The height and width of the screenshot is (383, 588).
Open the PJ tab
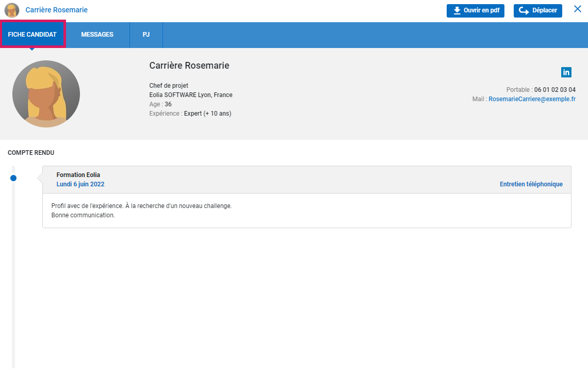(x=146, y=35)
